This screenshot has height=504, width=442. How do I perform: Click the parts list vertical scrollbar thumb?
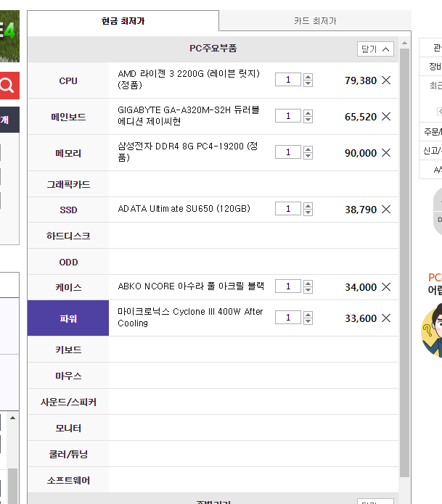pos(405,263)
